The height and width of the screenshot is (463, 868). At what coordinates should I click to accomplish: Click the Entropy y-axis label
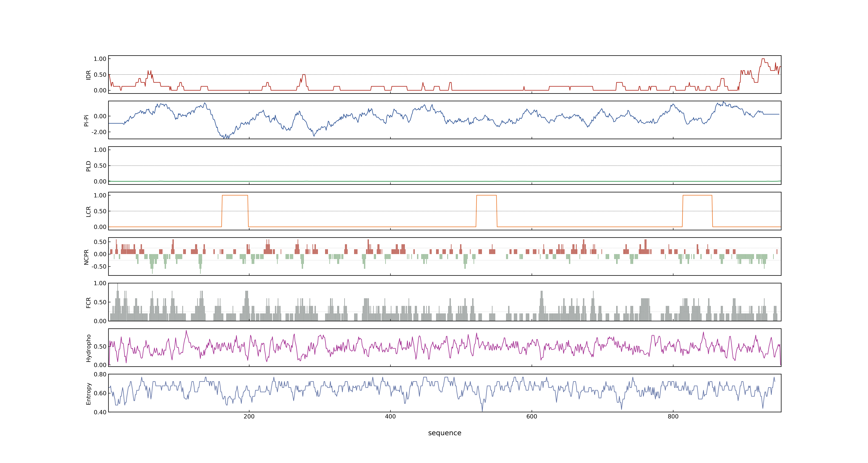point(89,394)
